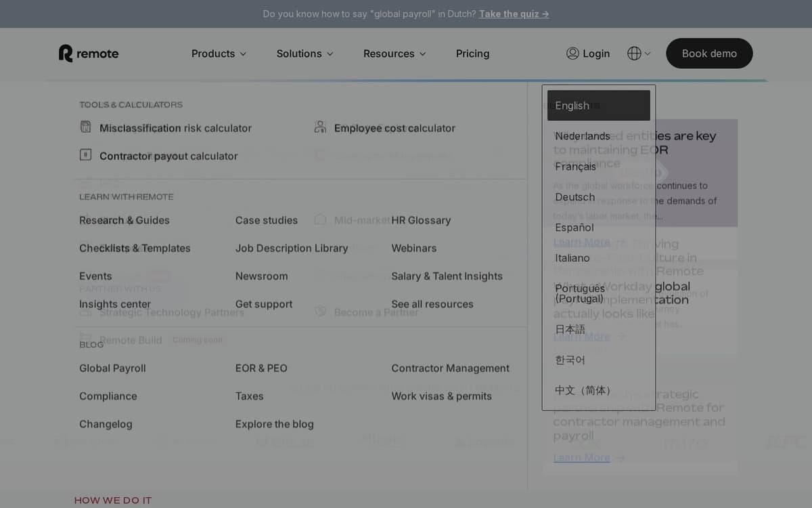Open the Products menu
812x508 pixels.
(x=219, y=54)
